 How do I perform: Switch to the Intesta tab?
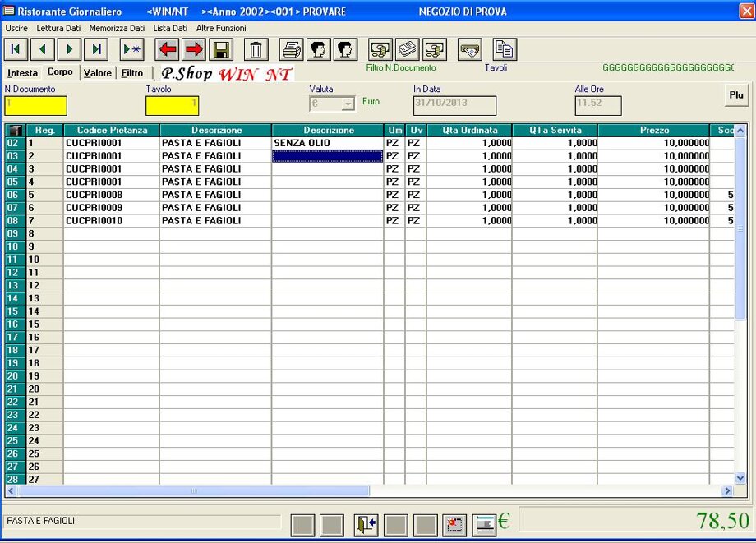(x=22, y=73)
